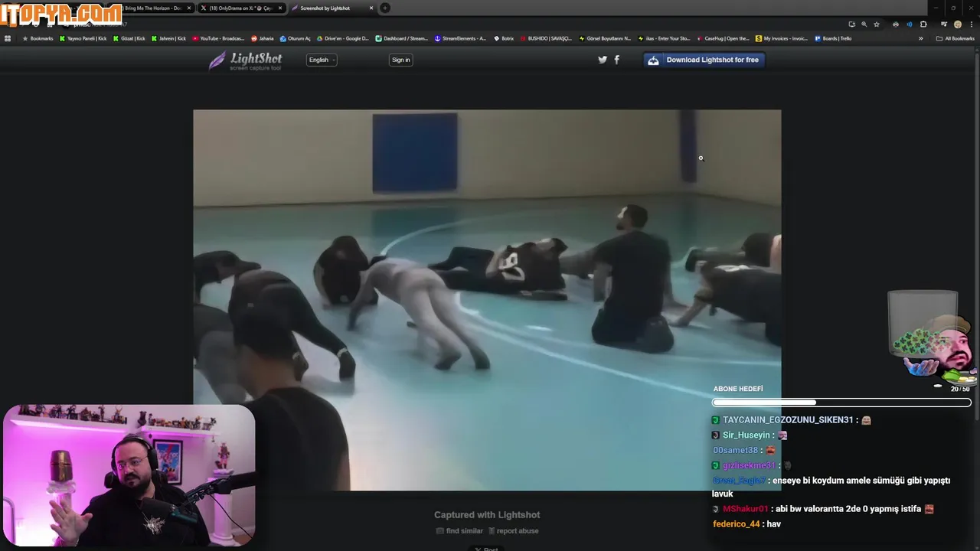Open the browser profile avatar
The image size is (980, 551).
coord(957,24)
